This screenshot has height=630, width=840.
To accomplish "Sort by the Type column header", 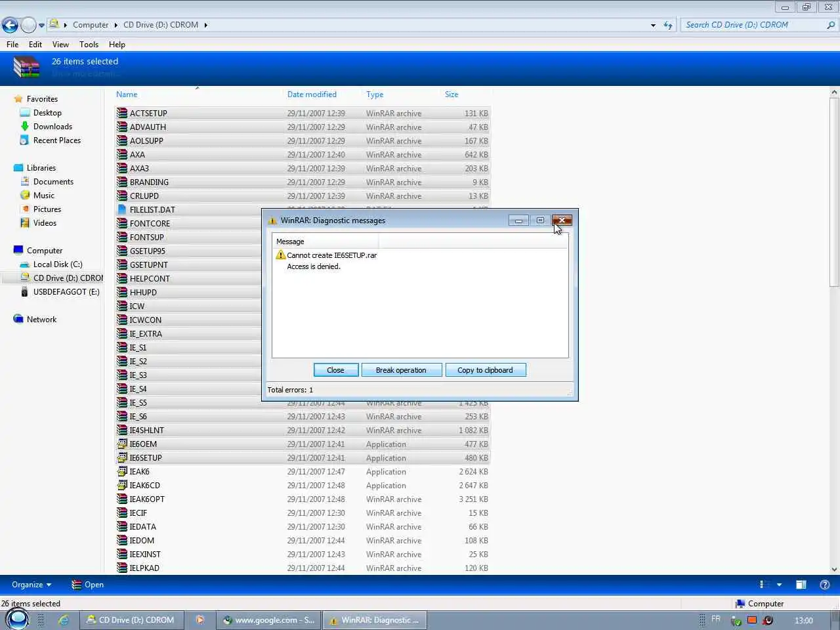I will (x=375, y=94).
